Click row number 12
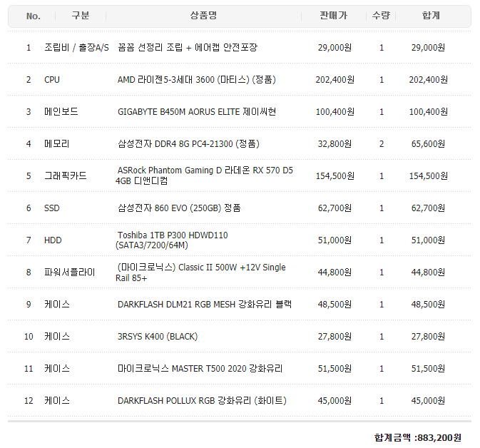Screen dimensions: 480x448 pyautogui.click(x=29, y=401)
